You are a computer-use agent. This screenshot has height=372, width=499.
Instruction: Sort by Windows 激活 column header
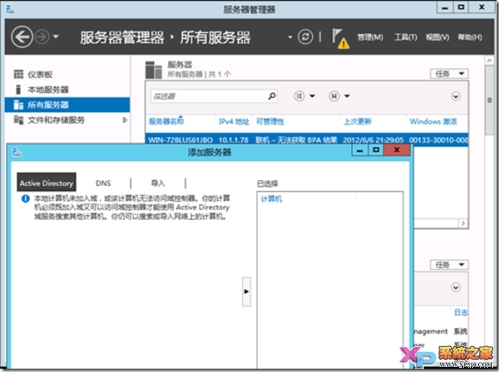[433, 121]
